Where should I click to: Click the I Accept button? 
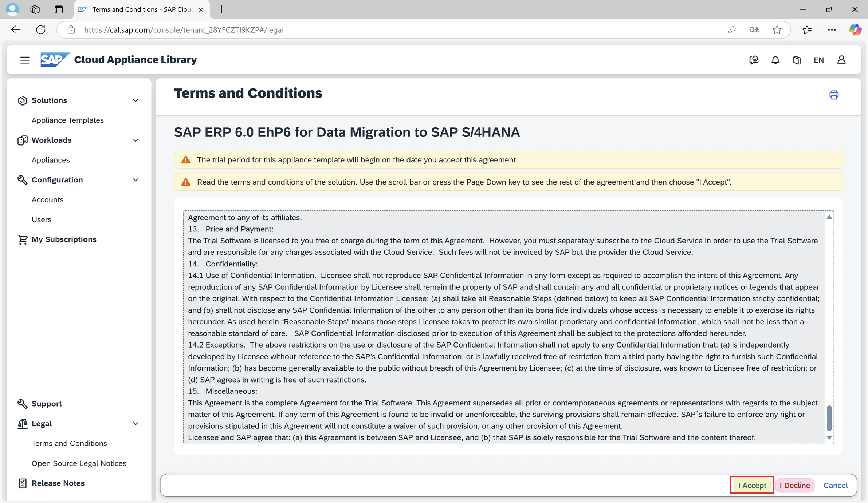pos(752,485)
